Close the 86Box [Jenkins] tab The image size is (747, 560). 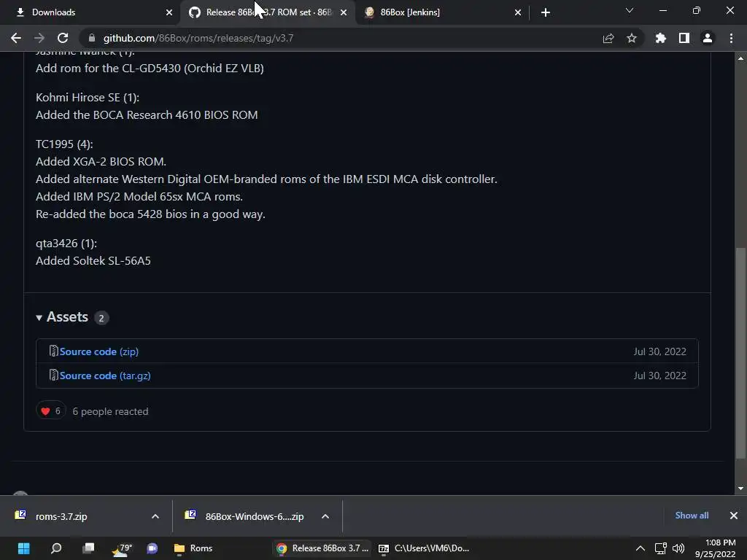[x=518, y=12]
